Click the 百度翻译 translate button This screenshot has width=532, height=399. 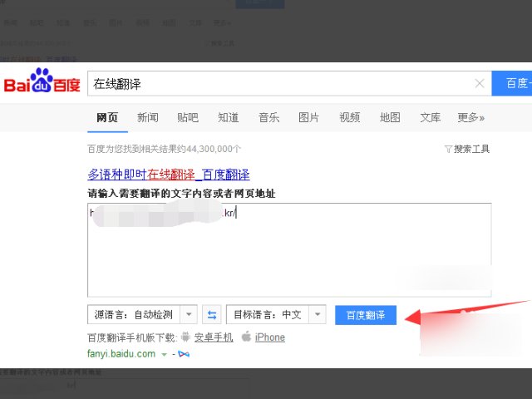366,315
